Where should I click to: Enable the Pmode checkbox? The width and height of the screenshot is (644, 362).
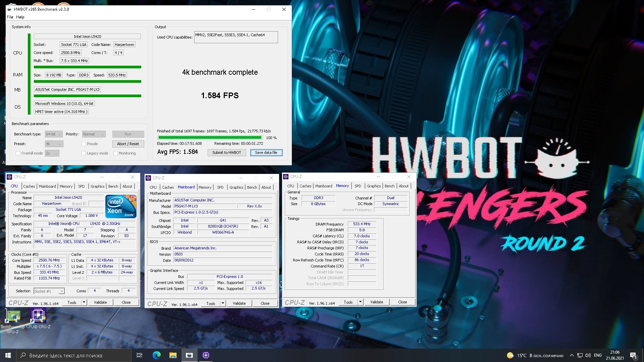click(84, 144)
